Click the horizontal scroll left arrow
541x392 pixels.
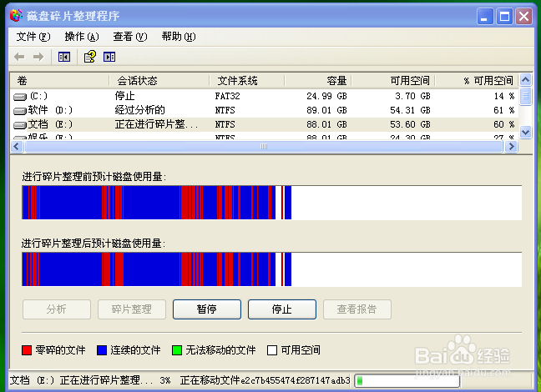17,147
